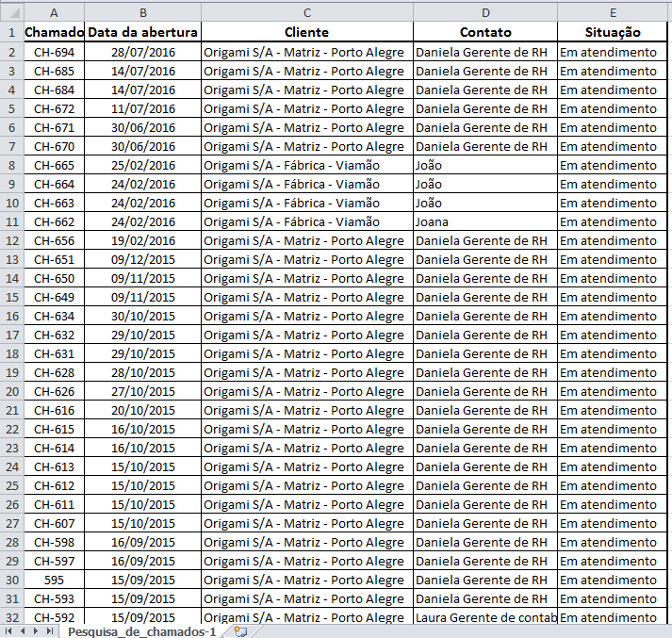Select cell CH-656
This screenshot has width=672, height=638.
(x=54, y=241)
